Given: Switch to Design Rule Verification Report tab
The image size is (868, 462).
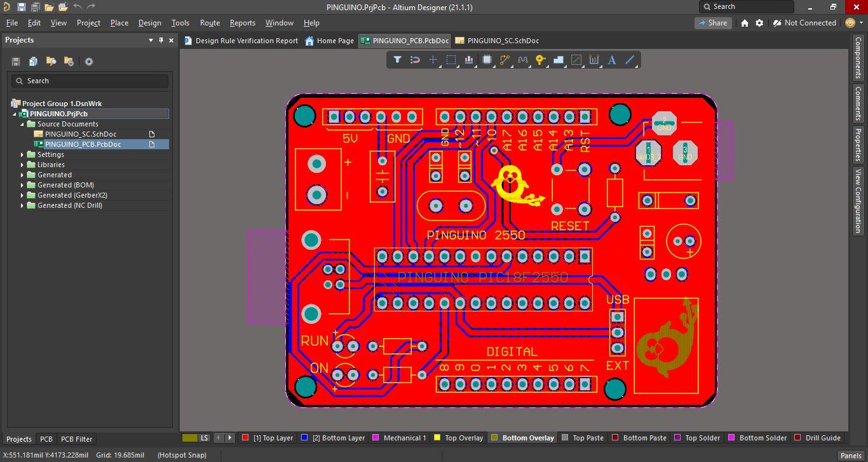Looking at the screenshot, I should pos(241,41).
